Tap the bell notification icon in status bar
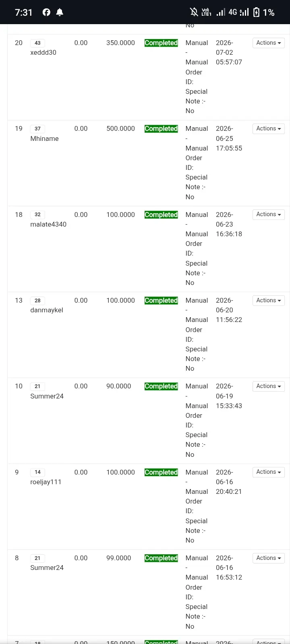290x644 pixels. pos(60,12)
